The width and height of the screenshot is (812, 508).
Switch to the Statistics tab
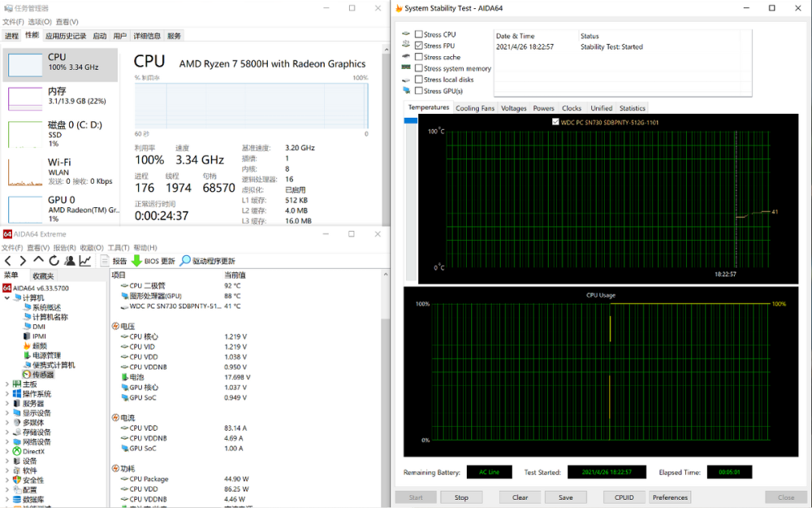click(633, 108)
